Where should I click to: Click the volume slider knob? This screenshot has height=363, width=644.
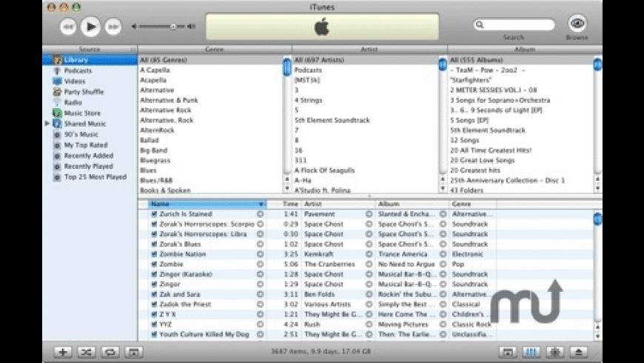click(173, 27)
